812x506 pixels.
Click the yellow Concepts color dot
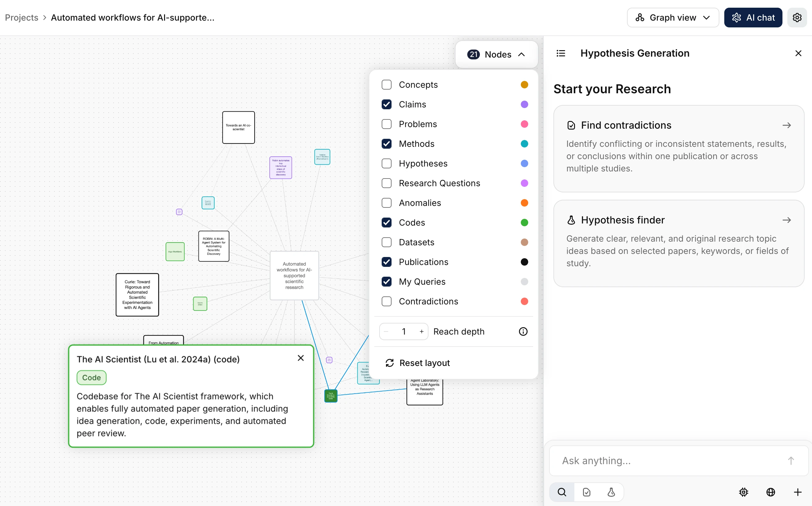tap(525, 85)
